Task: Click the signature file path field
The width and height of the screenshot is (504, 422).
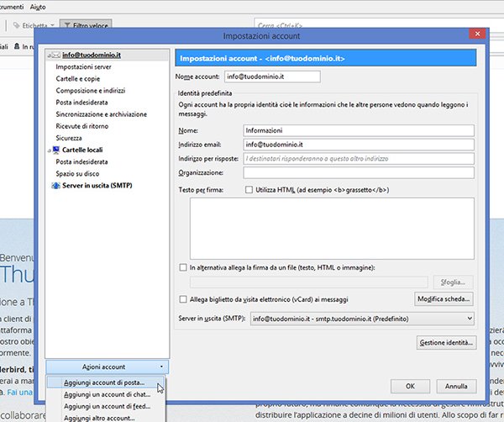Action: tap(308, 282)
